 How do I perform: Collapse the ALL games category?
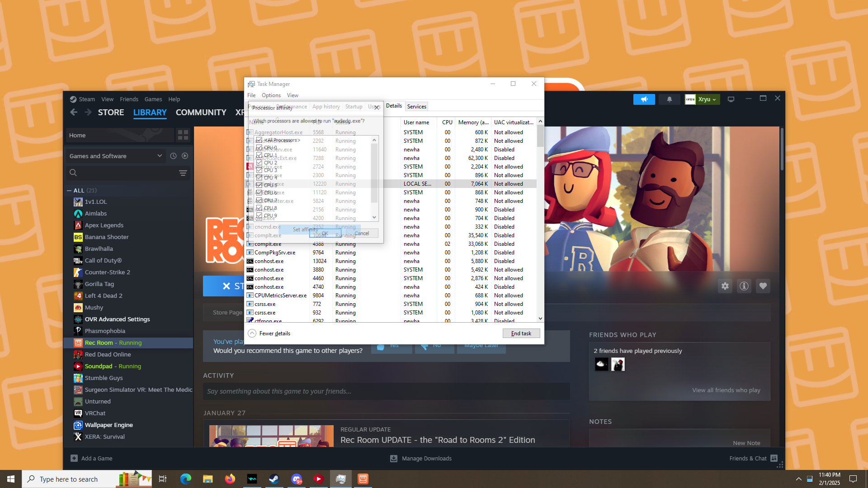[x=69, y=191]
